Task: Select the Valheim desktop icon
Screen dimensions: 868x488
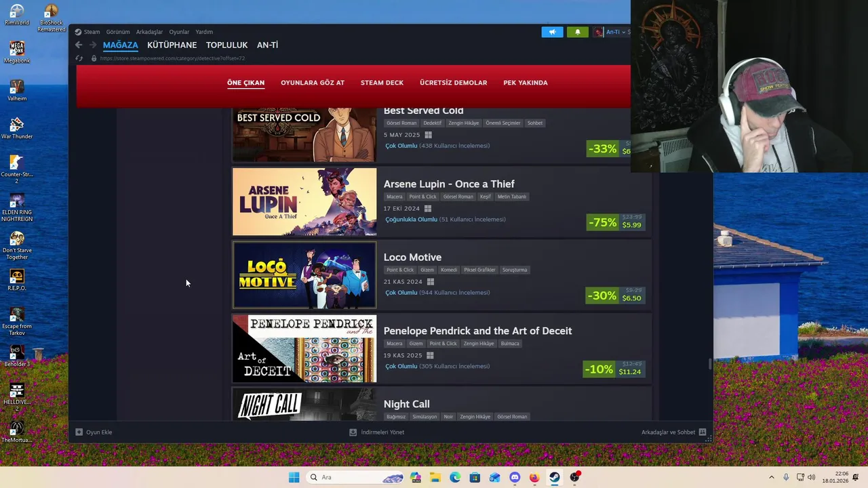Action: click(17, 91)
